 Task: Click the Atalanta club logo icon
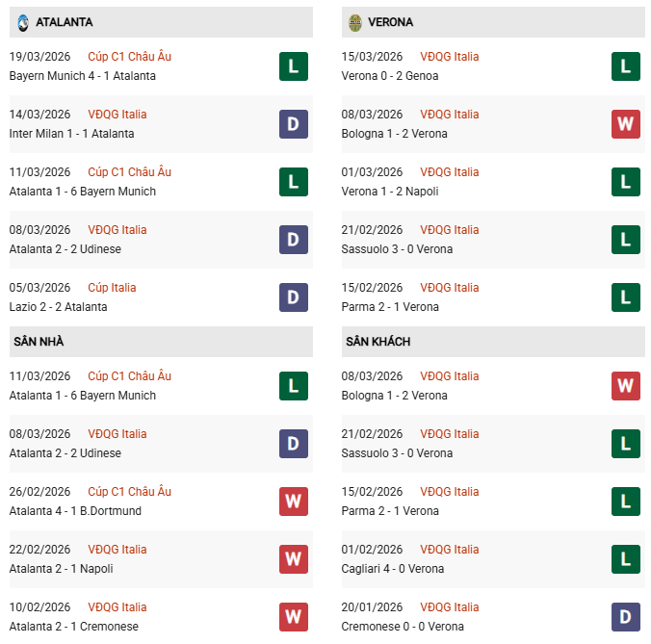(22, 21)
